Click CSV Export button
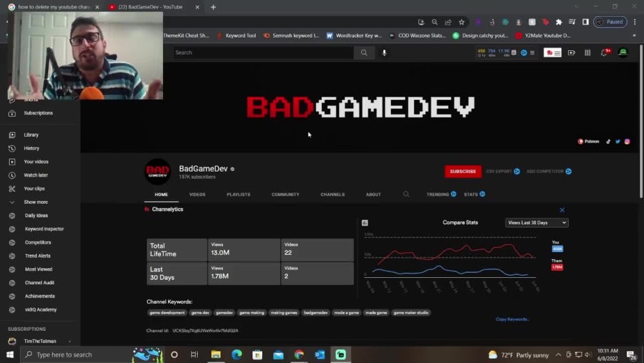 503,172
